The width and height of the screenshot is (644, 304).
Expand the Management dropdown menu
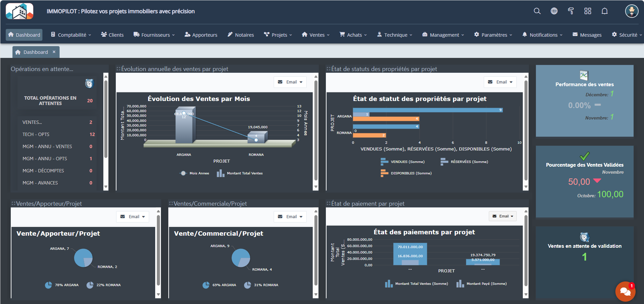(x=443, y=35)
